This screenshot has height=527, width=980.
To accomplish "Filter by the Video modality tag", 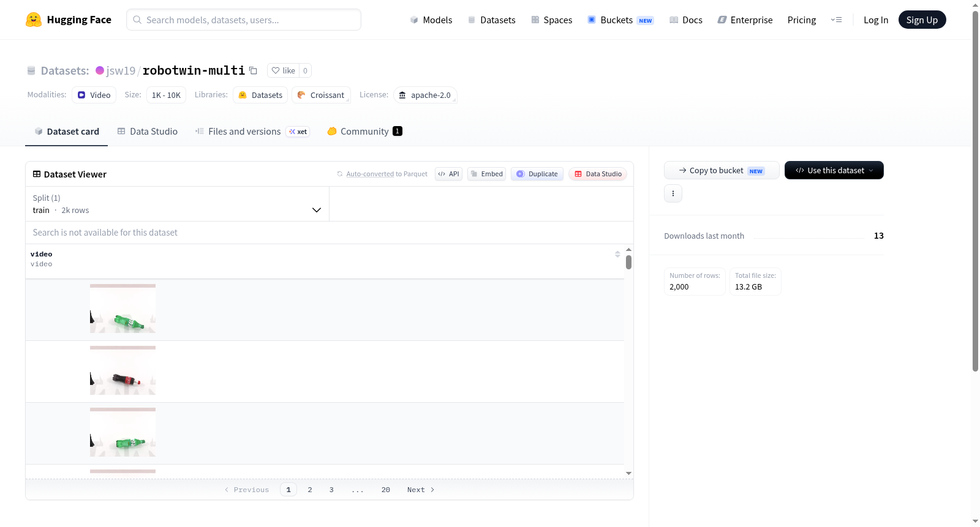I will pos(94,95).
